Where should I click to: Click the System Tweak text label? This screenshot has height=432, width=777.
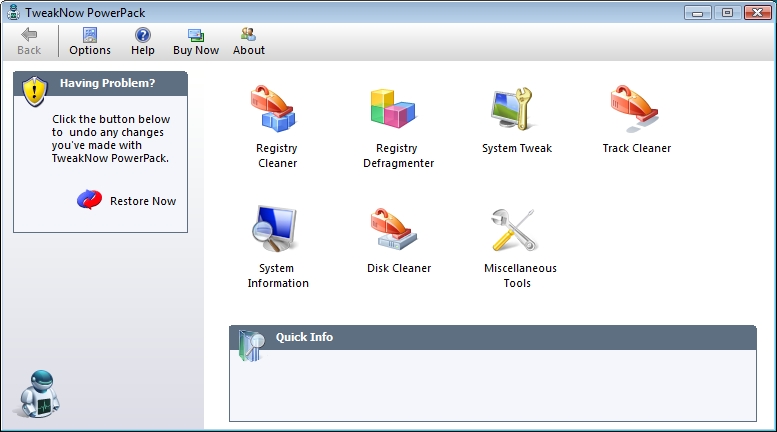517,148
